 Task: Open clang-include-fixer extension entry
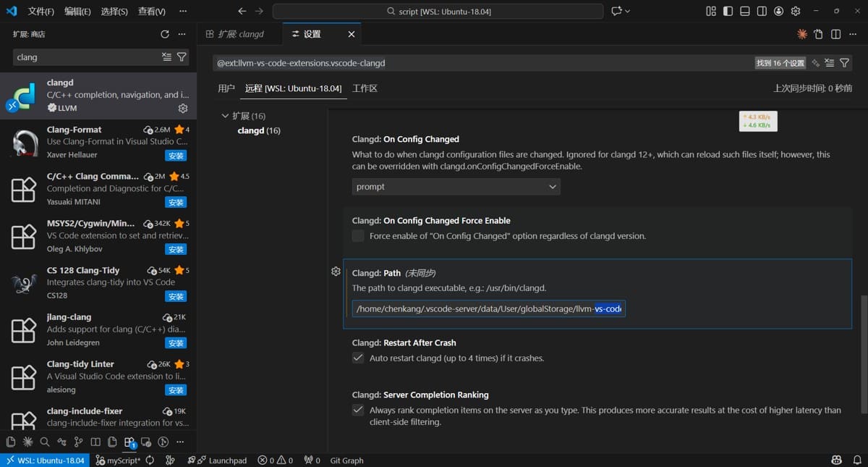(98, 417)
